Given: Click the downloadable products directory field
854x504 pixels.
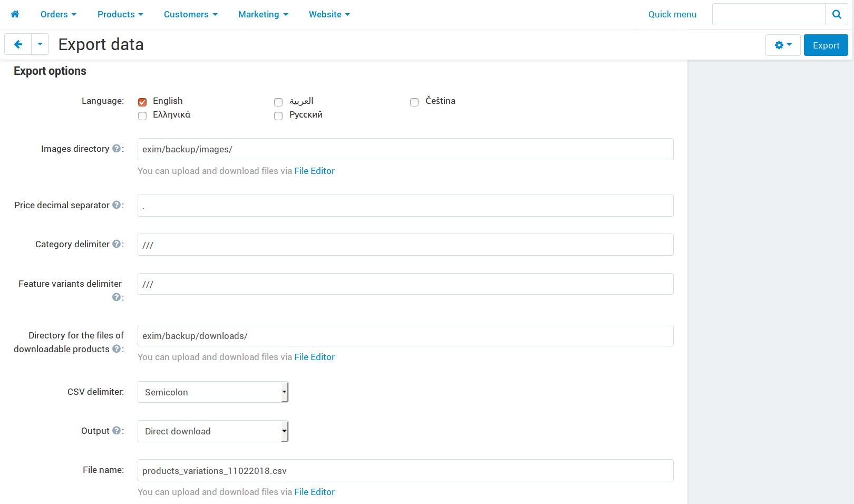Looking at the screenshot, I should coord(405,335).
